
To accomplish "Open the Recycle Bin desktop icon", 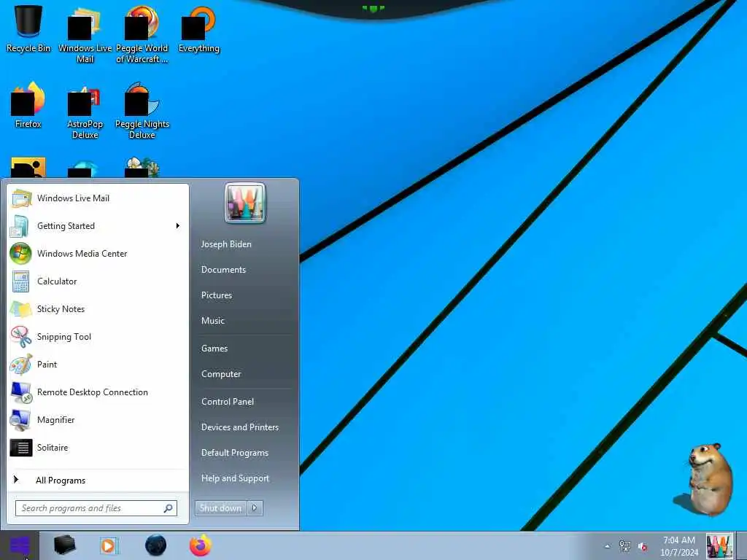I will point(28,29).
